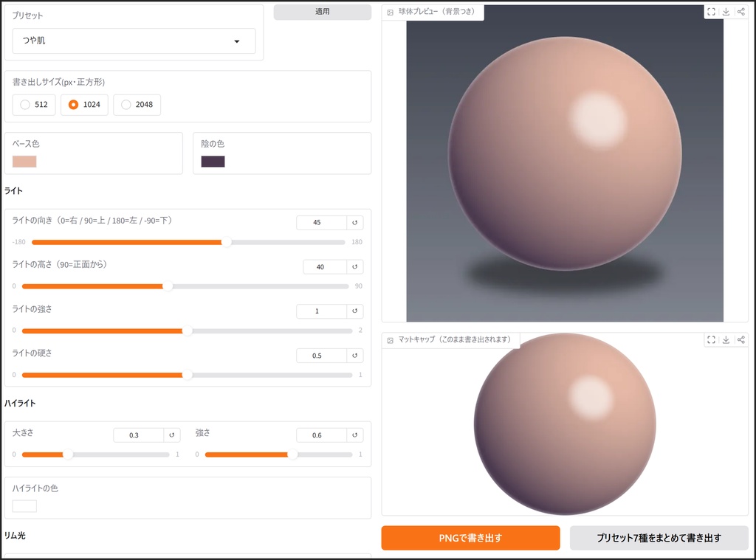The image size is (756, 560).
Task: Click the リム光 section heading
Action: click(15, 536)
